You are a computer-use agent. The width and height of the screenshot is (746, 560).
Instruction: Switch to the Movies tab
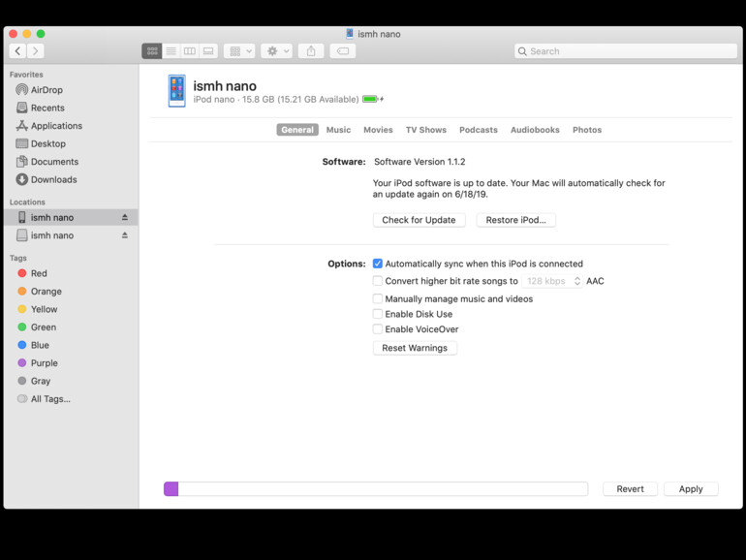[x=378, y=130]
